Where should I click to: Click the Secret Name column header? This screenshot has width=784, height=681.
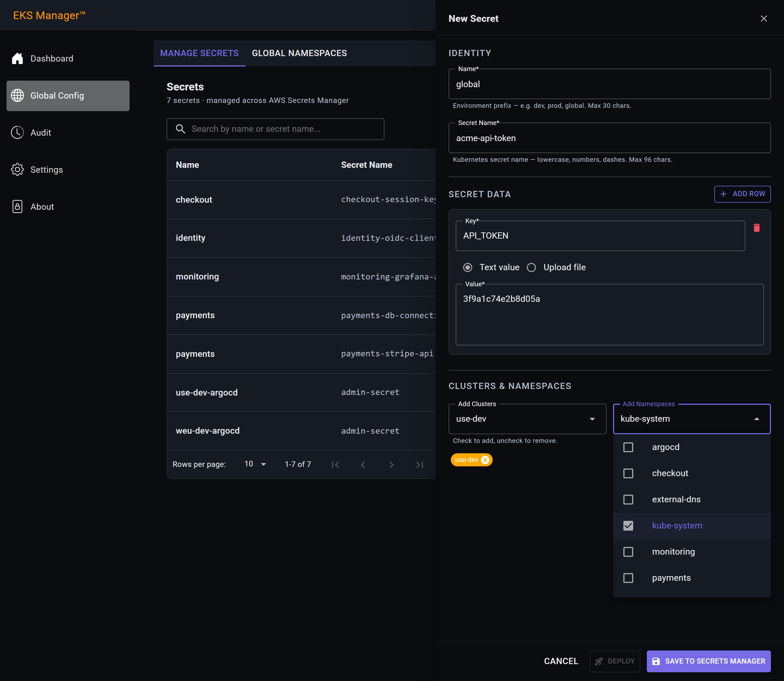click(367, 165)
